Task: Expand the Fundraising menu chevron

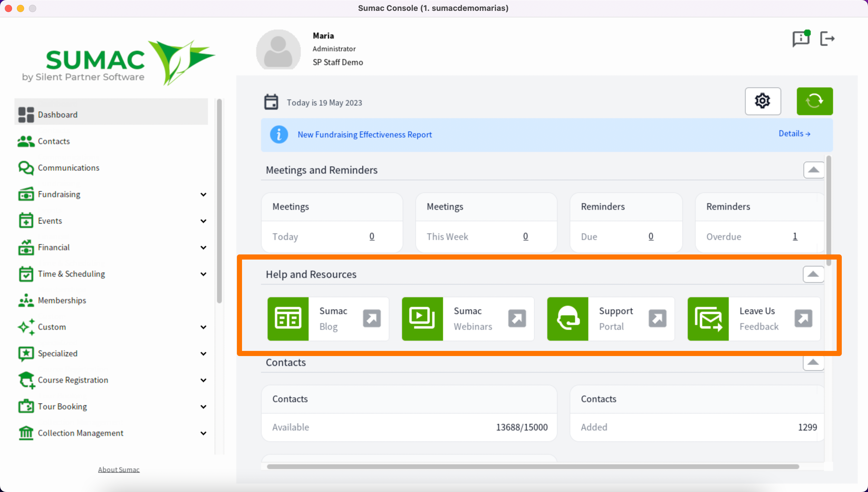Action: click(203, 194)
